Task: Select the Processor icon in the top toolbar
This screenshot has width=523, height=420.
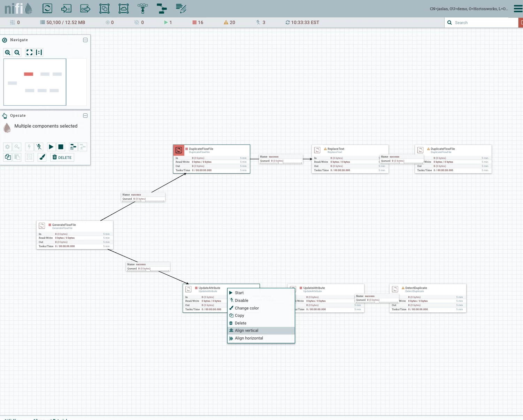Action: [47, 8]
